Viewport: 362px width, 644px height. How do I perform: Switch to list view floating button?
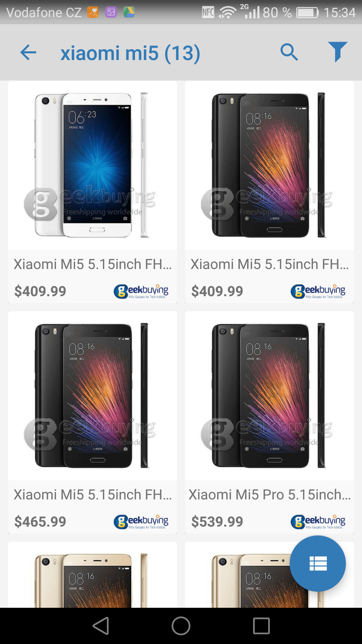[318, 563]
